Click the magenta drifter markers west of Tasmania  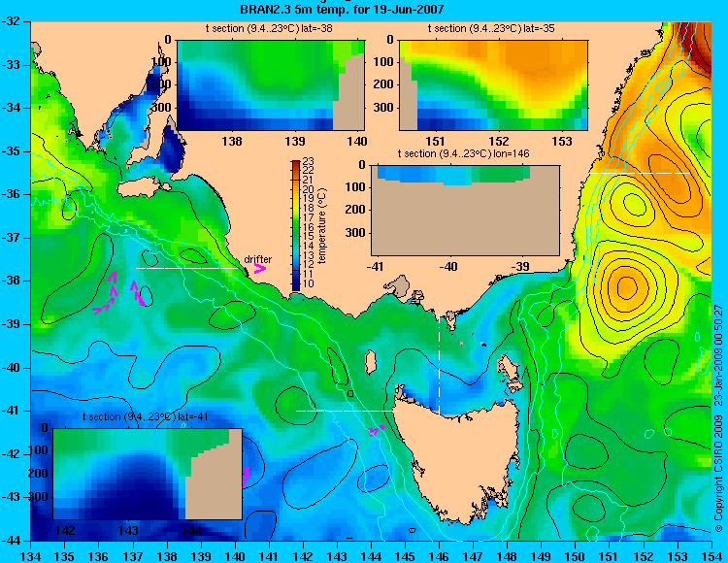376,430
